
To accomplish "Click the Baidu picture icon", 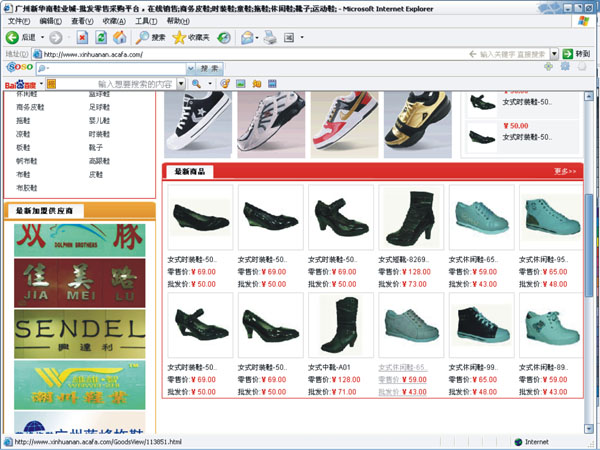I will [241, 84].
